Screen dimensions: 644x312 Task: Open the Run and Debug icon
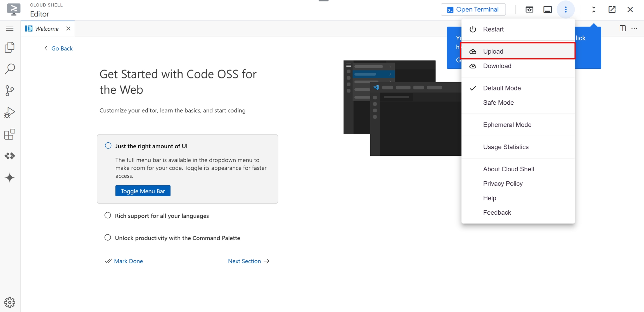(x=10, y=112)
